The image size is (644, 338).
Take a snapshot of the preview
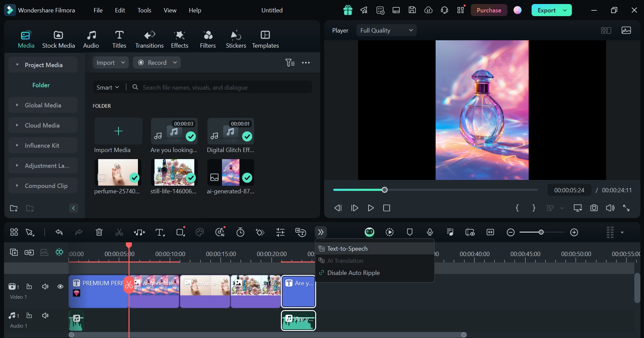pos(594,208)
